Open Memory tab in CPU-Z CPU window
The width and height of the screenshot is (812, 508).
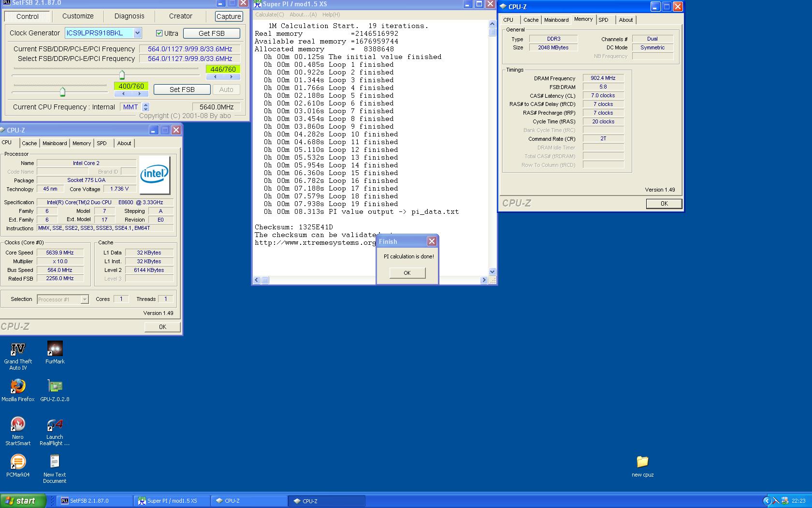point(82,143)
